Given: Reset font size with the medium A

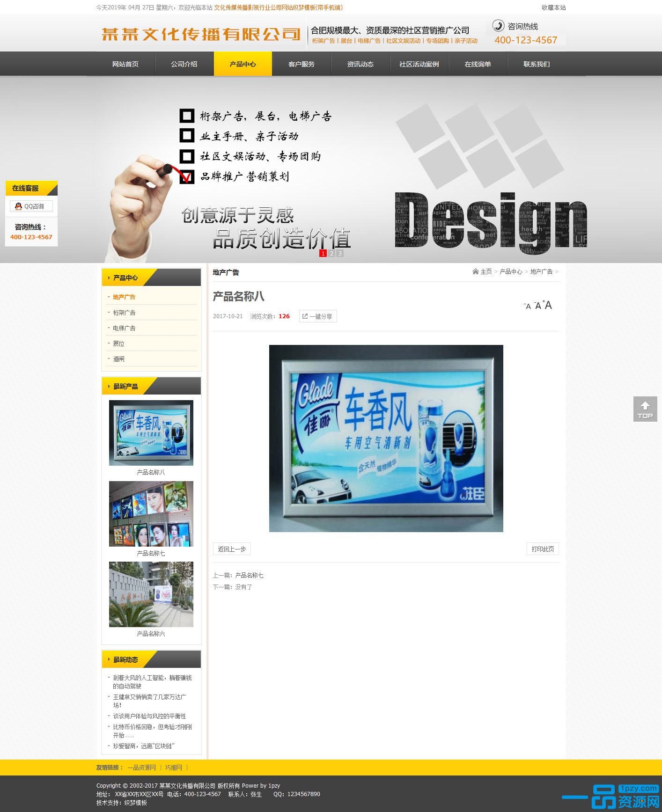Looking at the screenshot, I should click(537, 306).
